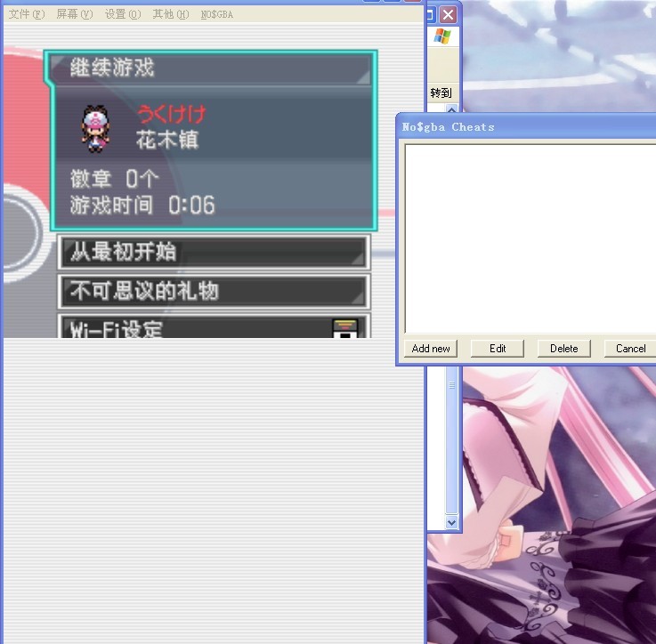Close the background browser window
This screenshot has height=644, width=656.
click(448, 15)
